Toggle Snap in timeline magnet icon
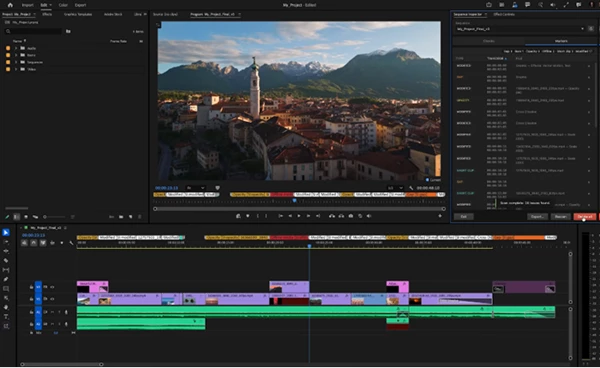This screenshot has width=600, height=368. click(34, 243)
